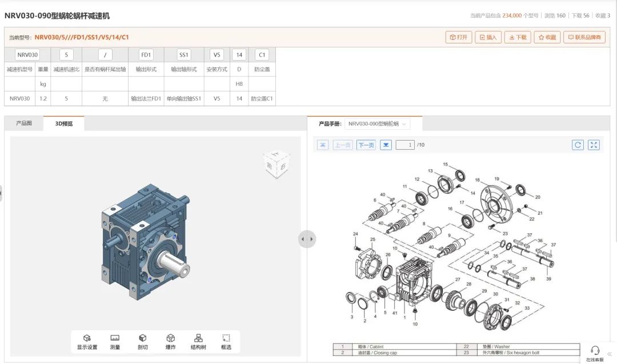Click table cell 防尘盖C1

(x=262, y=98)
